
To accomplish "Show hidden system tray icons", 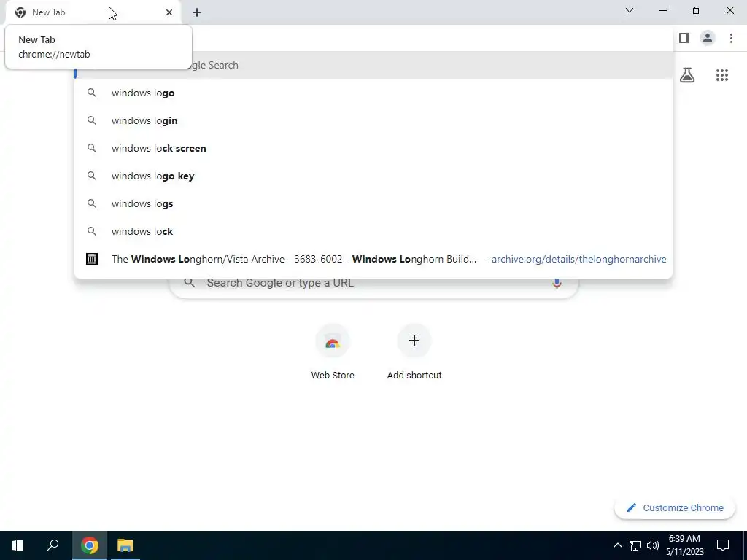I will click(617, 545).
